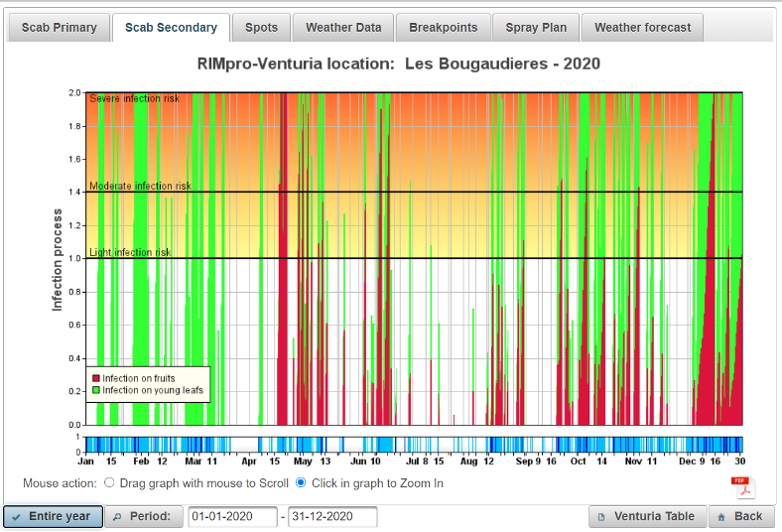Image resolution: width=782 pixels, height=532 pixels.
Task: Click the PDF export icon
Action: [743, 487]
